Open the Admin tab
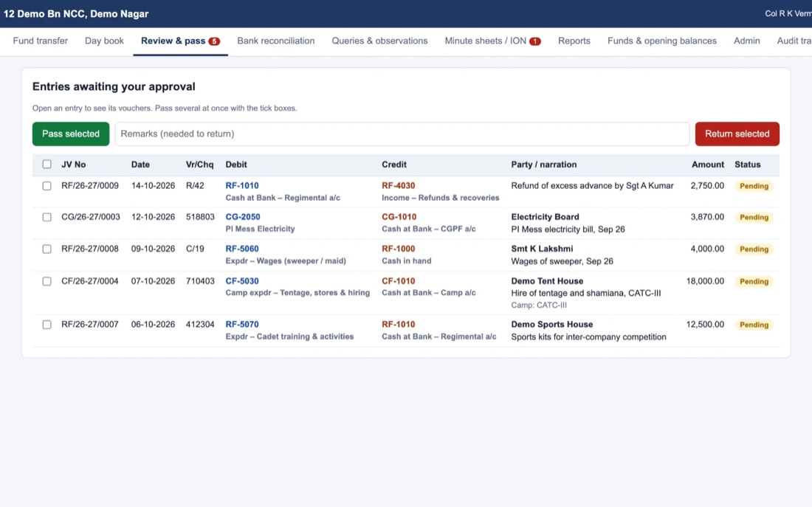 click(x=747, y=41)
